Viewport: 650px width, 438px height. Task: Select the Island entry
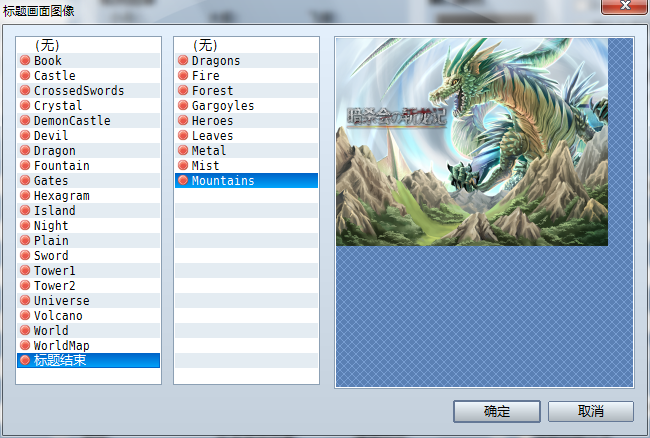coord(88,211)
